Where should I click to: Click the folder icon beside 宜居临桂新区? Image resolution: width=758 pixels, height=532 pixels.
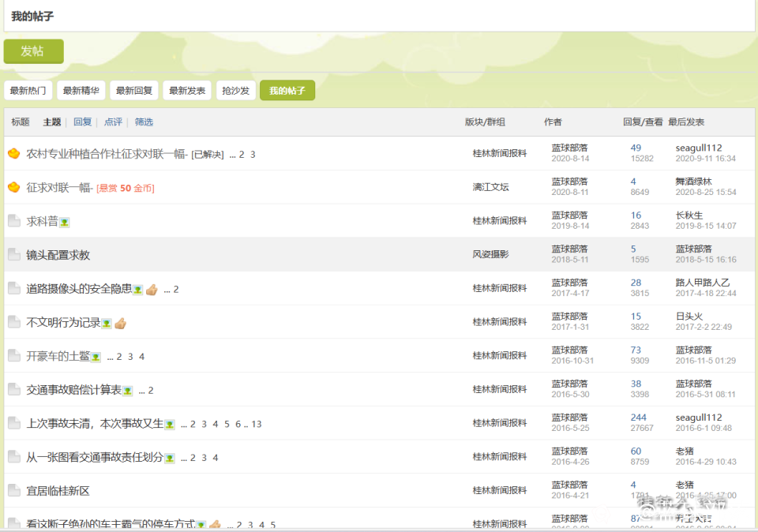(x=13, y=491)
